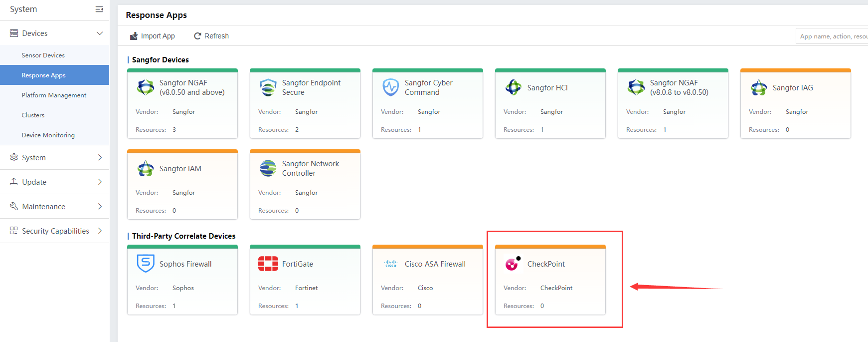Click the FortiGate red grid icon
The image size is (868, 342).
tap(268, 264)
